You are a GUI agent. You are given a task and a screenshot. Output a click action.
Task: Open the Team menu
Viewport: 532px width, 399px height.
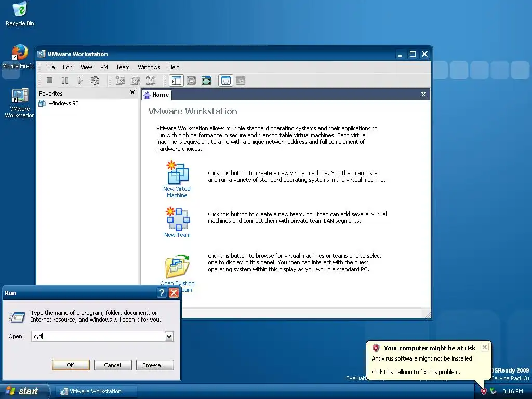pos(123,67)
